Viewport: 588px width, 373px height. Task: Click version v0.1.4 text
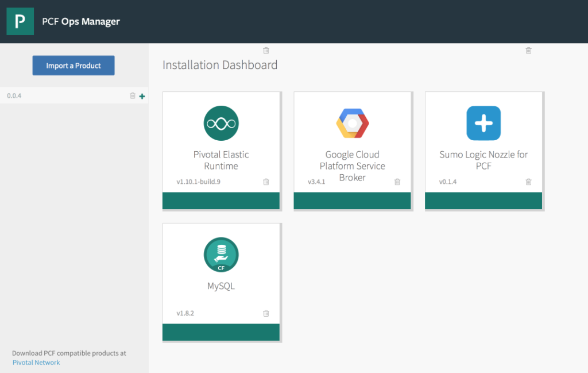point(448,182)
